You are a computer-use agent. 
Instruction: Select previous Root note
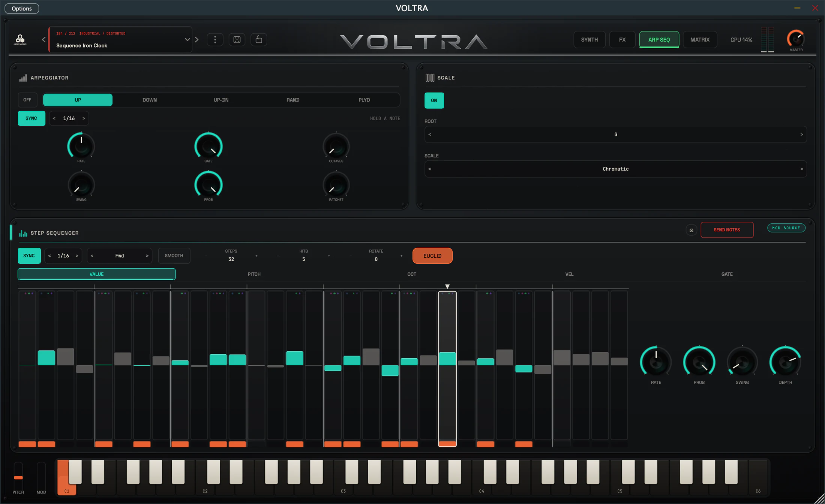[x=430, y=135]
